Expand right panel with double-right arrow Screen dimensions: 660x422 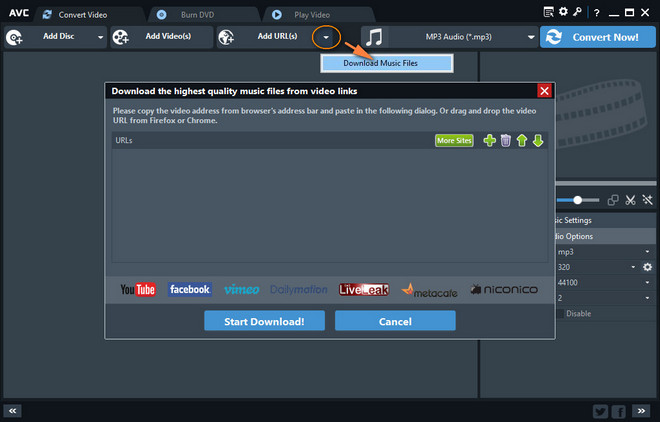pyautogui.click(x=641, y=411)
